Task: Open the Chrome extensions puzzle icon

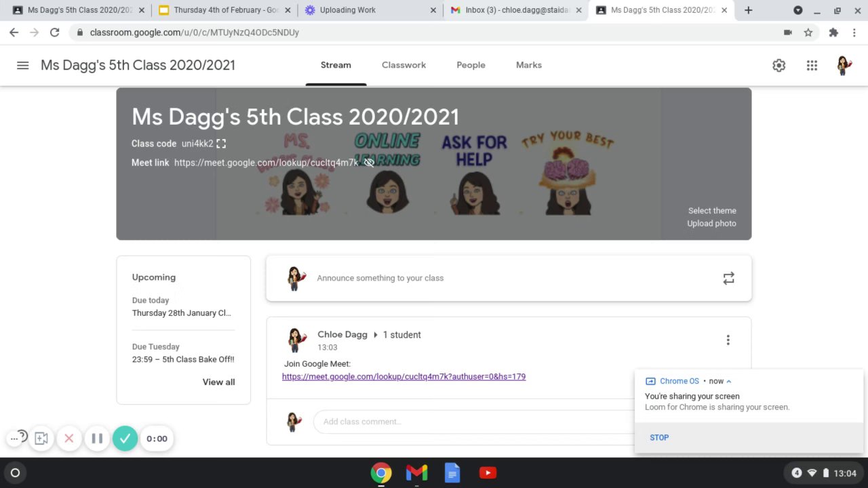Action: (833, 33)
